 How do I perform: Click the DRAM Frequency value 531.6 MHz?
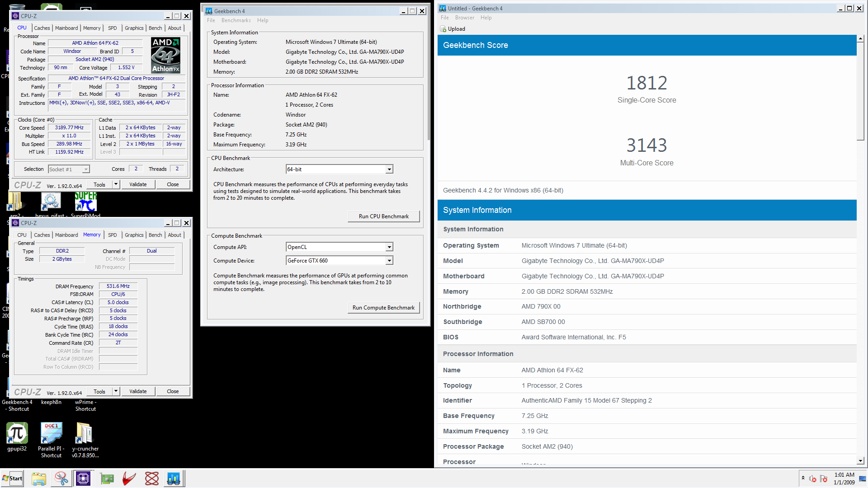(118, 286)
